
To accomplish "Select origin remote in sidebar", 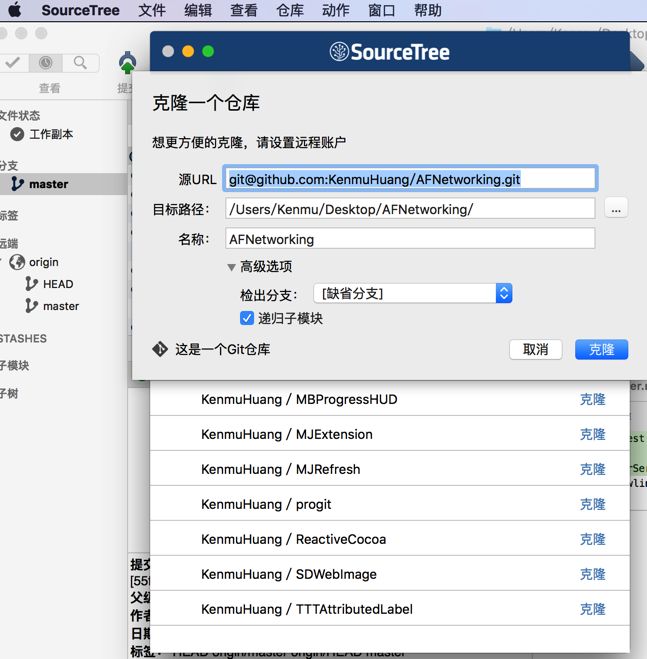I will (x=44, y=262).
